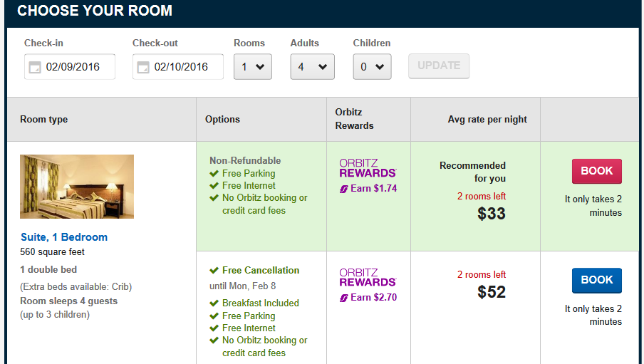Click 'Avg rate per night' column header

pyautogui.click(x=487, y=119)
